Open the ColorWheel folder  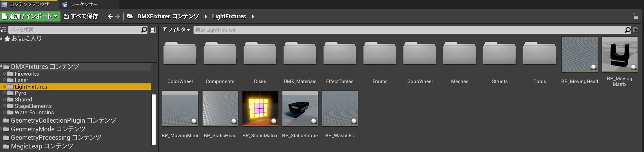coord(180,61)
